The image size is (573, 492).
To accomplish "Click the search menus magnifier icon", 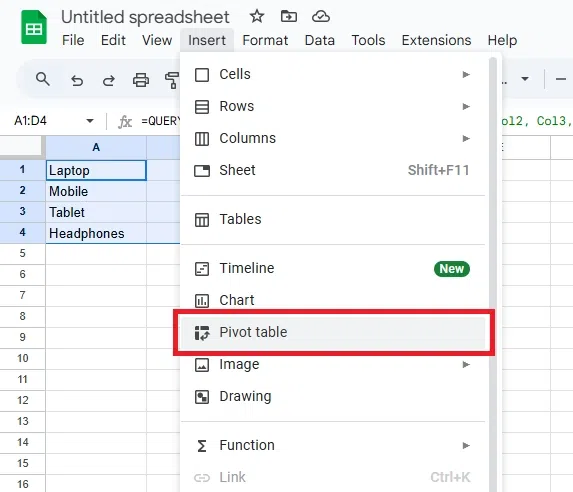I will (x=42, y=79).
